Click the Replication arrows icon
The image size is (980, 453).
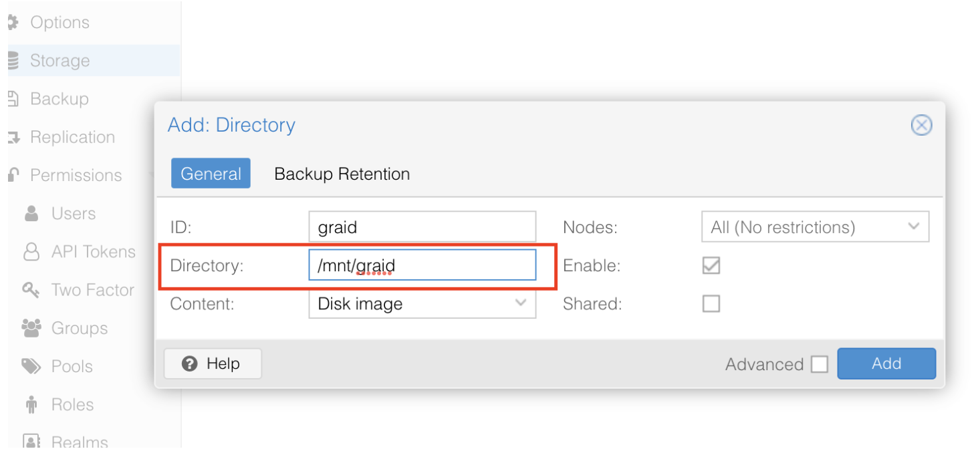click(x=13, y=138)
